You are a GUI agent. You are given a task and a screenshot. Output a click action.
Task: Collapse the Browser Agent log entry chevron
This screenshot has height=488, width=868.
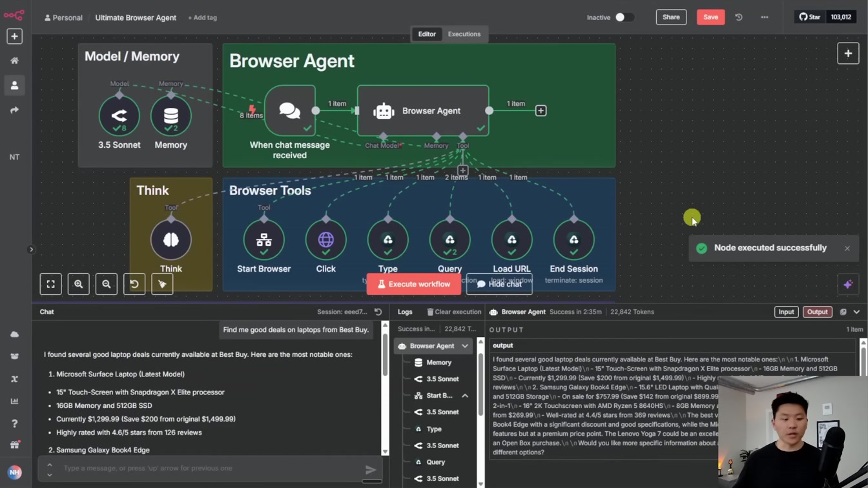pyautogui.click(x=465, y=346)
